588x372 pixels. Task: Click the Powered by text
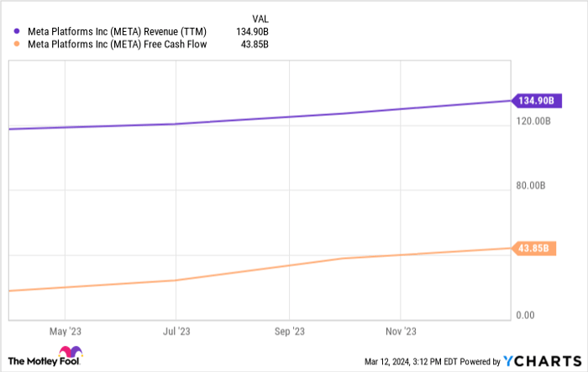tap(478, 361)
